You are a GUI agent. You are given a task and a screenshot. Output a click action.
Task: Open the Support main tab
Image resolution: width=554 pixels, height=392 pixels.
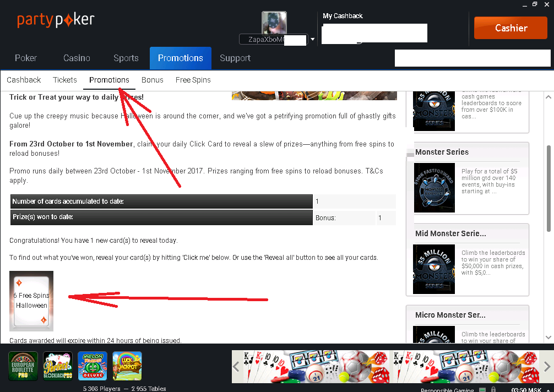[x=235, y=58]
